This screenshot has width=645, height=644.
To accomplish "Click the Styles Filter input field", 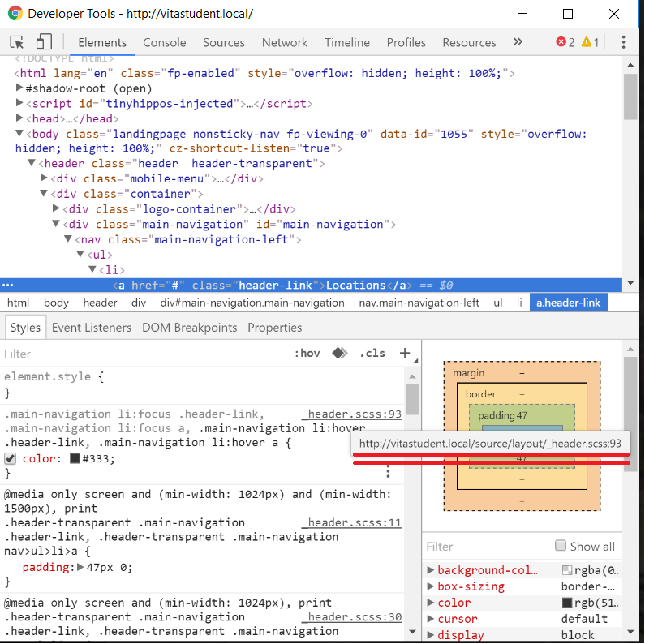I will pyautogui.click(x=144, y=354).
